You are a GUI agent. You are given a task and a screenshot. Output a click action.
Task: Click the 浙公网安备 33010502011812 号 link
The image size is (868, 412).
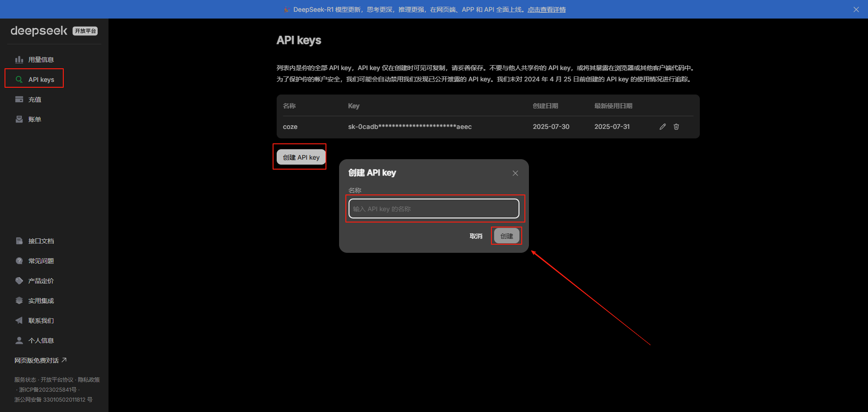53,400
